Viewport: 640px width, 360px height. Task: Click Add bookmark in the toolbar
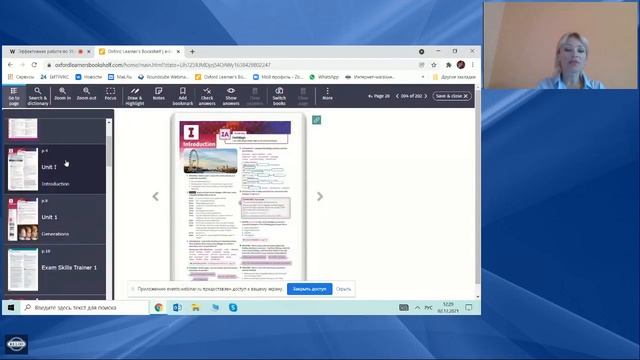[x=182, y=96]
